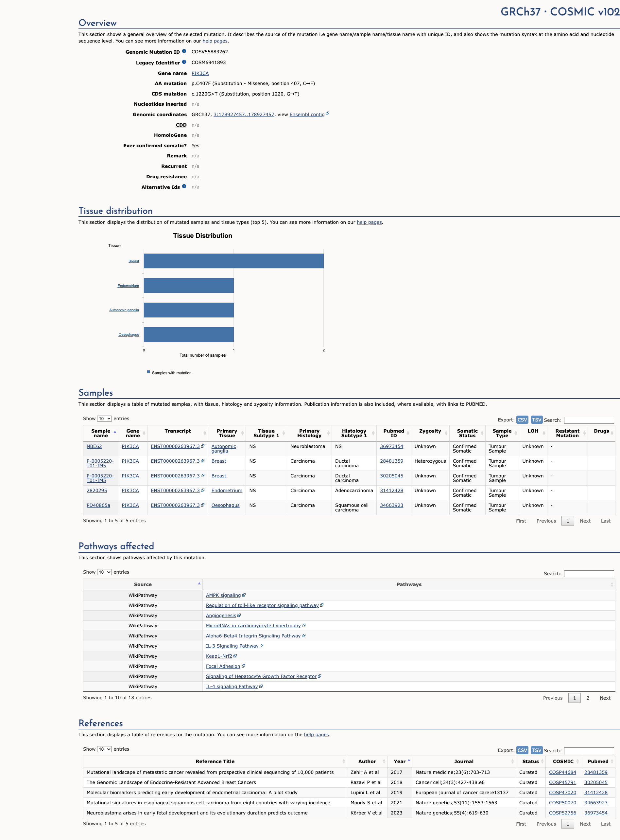Image resolution: width=620 pixels, height=840 pixels.
Task: Export References table as CSV
Action: click(x=522, y=750)
